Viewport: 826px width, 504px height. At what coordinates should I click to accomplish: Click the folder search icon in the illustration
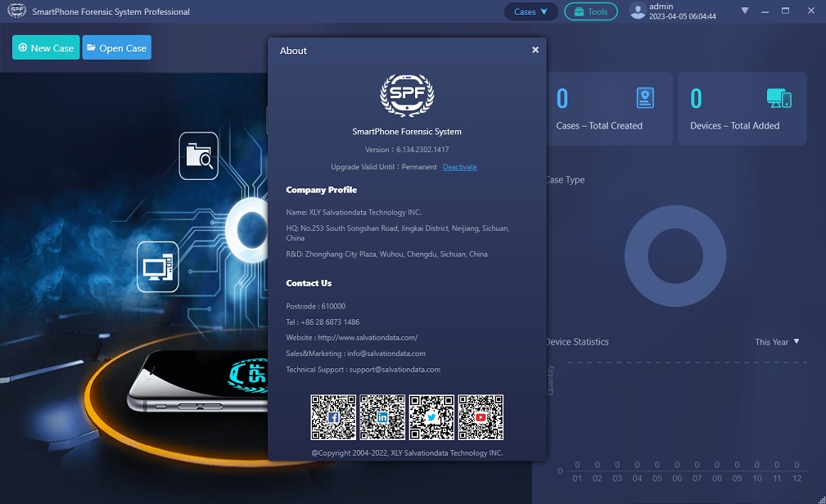point(199,156)
